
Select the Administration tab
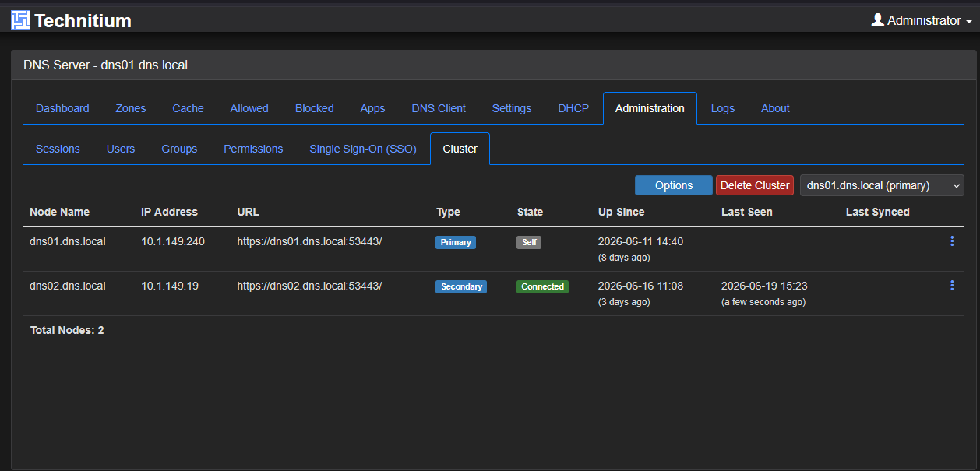[650, 108]
